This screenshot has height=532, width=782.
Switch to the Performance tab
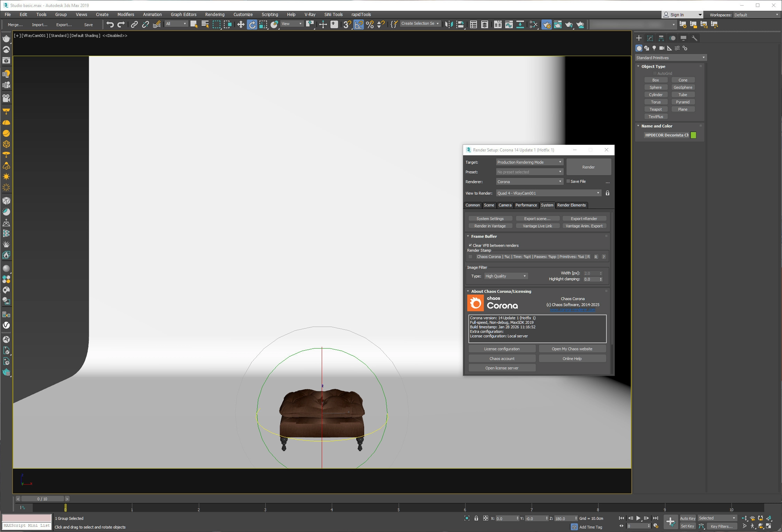(x=526, y=205)
